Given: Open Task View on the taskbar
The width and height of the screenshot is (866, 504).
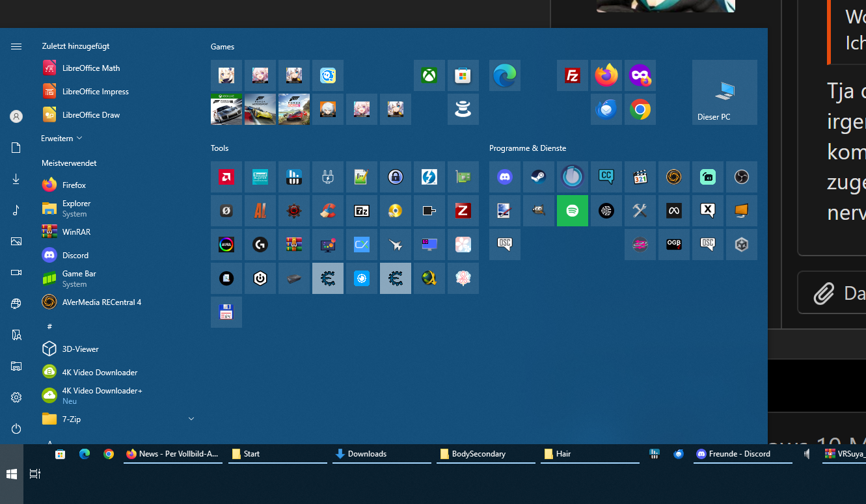Looking at the screenshot, I should pos(35,474).
